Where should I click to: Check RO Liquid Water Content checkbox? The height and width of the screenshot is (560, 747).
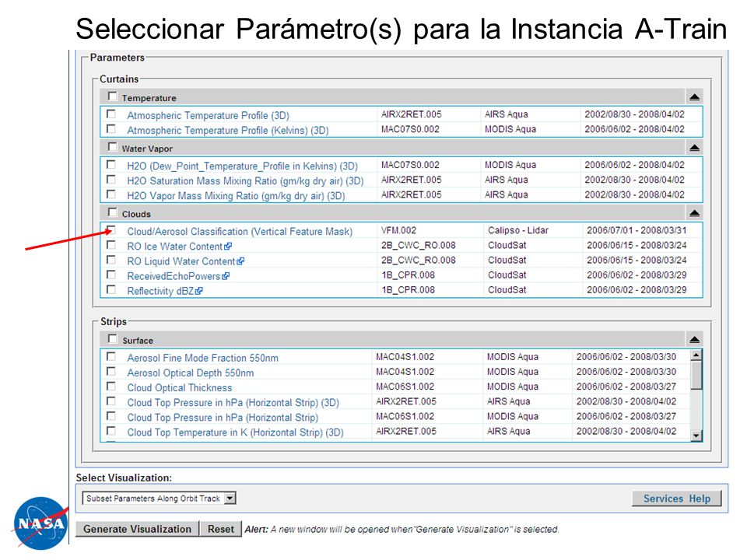coord(111,260)
